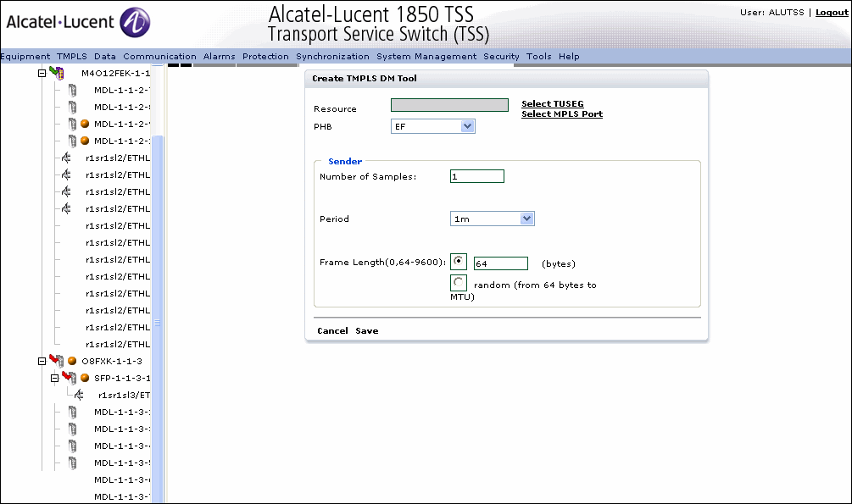Click the Number of Samples input field
This screenshot has width=852, height=504.
point(477,176)
